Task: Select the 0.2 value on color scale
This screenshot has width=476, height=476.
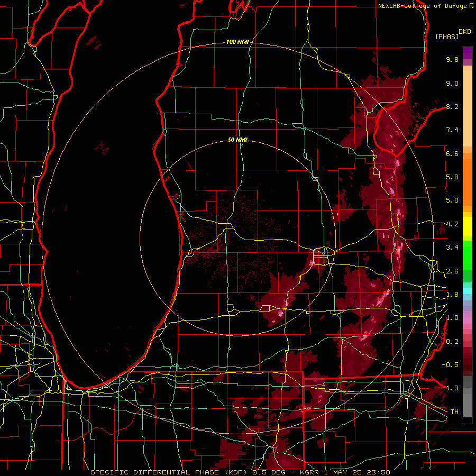Action: click(x=452, y=342)
